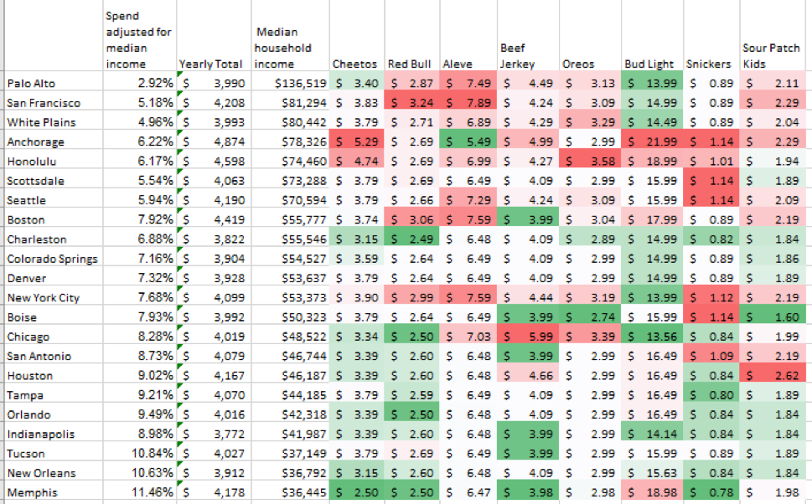The width and height of the screenshot is (812, 504).
Task: Select the New Orleans city cell
Action: 54,472
